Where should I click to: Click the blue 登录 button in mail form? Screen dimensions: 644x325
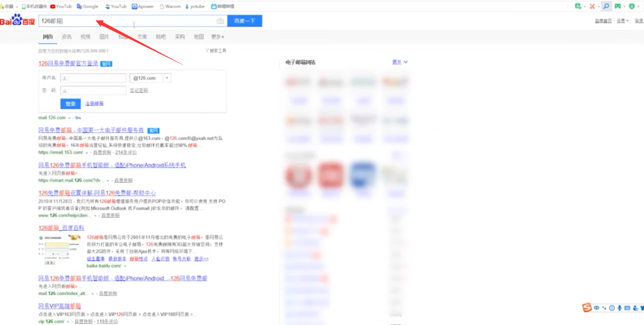pyautogui.click(x=70, y=104)
